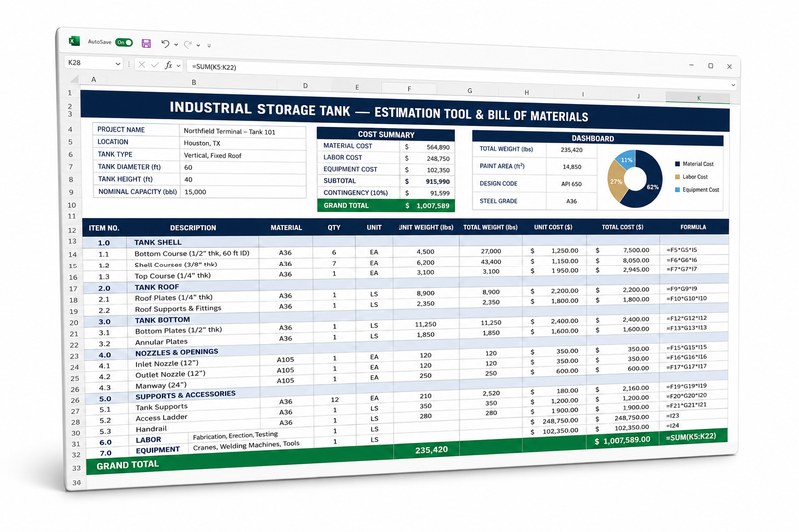This screenshot has height=532, width=799.
Task: Click the 'FORMULA' column heading
Action: [693, 227]
